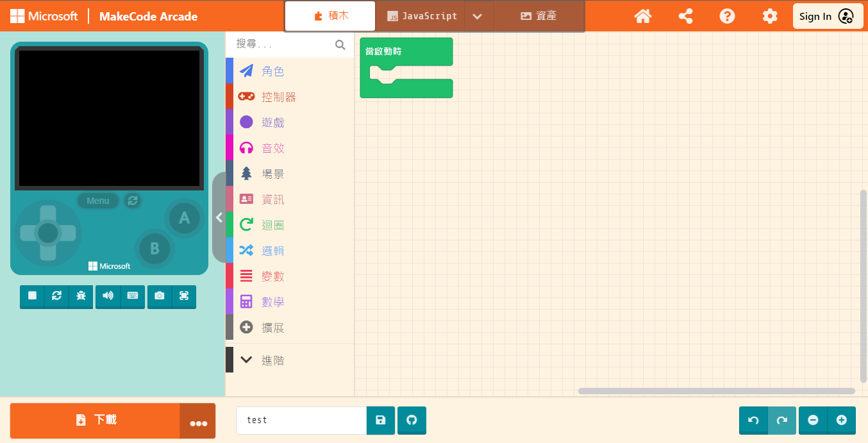Viewport: 868px width, 443px height.
Task: Click the workspace horizontal scrollbar
Action: (x=717, y=390)
